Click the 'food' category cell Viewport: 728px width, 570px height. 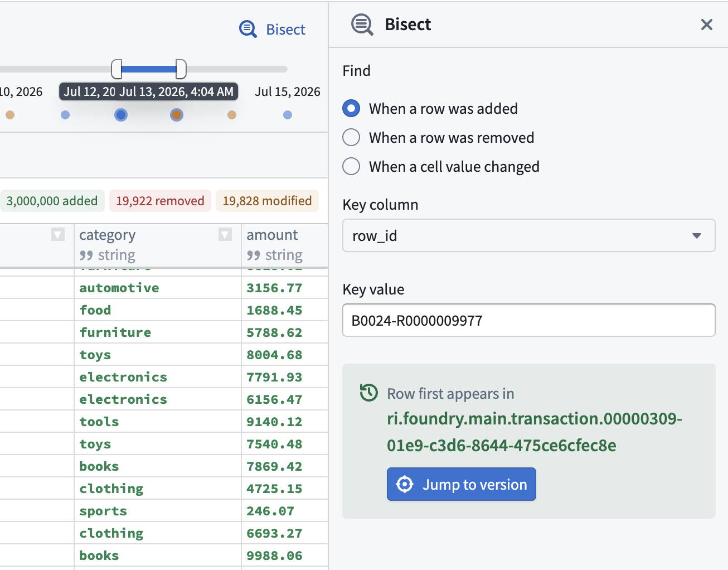158,310
